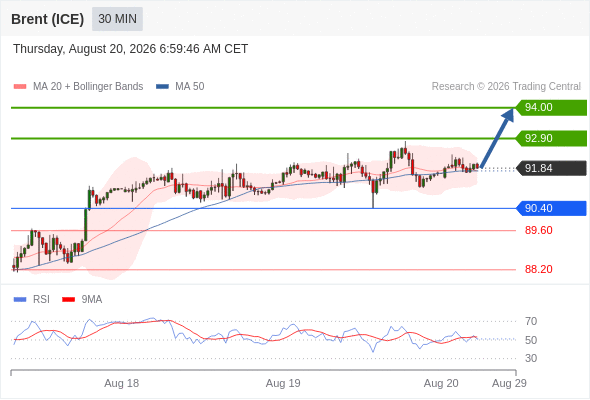Click the red 9MA legend swatch

coord(68,300)
